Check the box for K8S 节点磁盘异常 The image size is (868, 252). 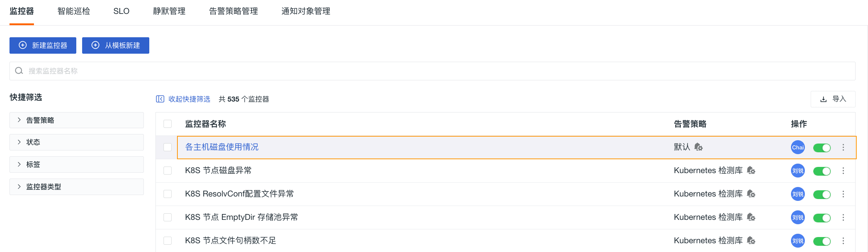tap(168, 171)
